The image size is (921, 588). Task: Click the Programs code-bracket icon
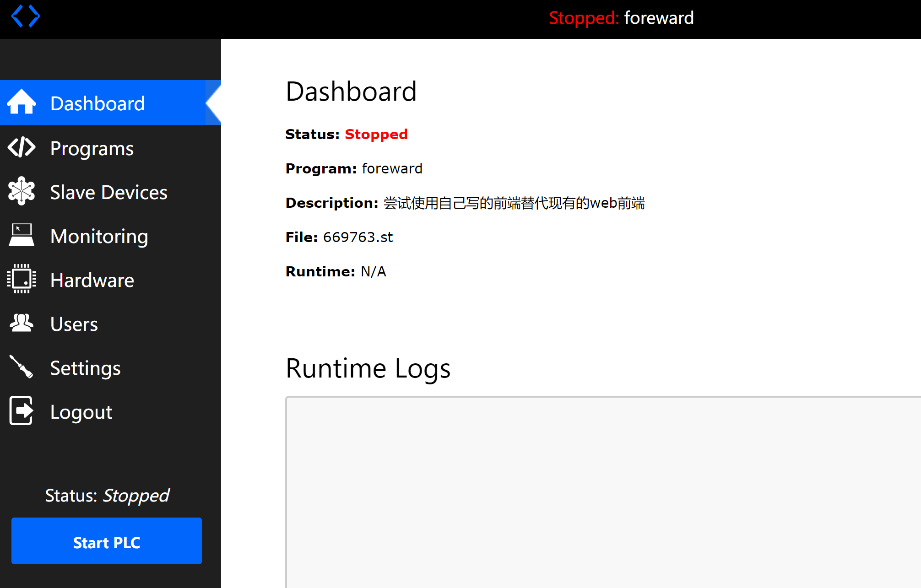(x=21, y=147)
